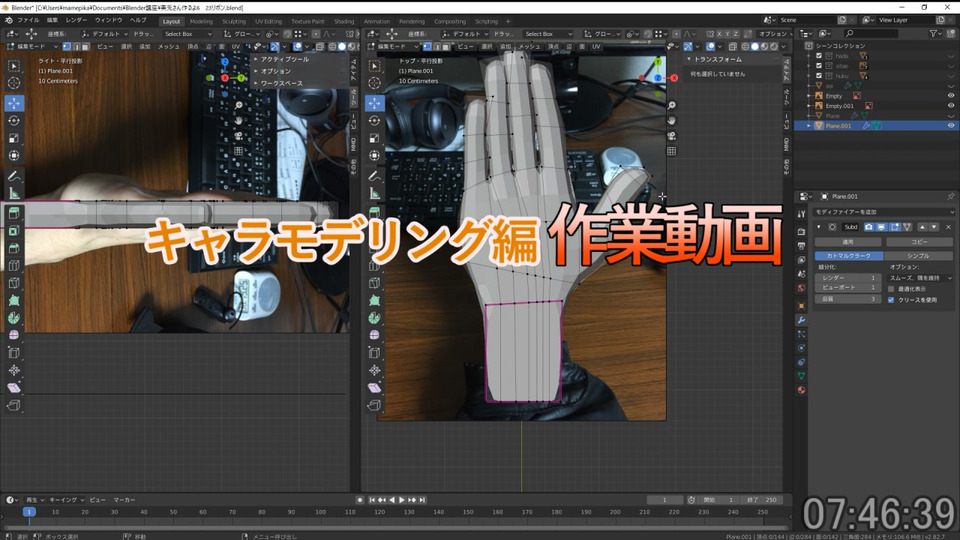The height and width of the screenshot is (540, 960).
Task: Expand the Plane.001 tree item
Action: coord(809,126)
